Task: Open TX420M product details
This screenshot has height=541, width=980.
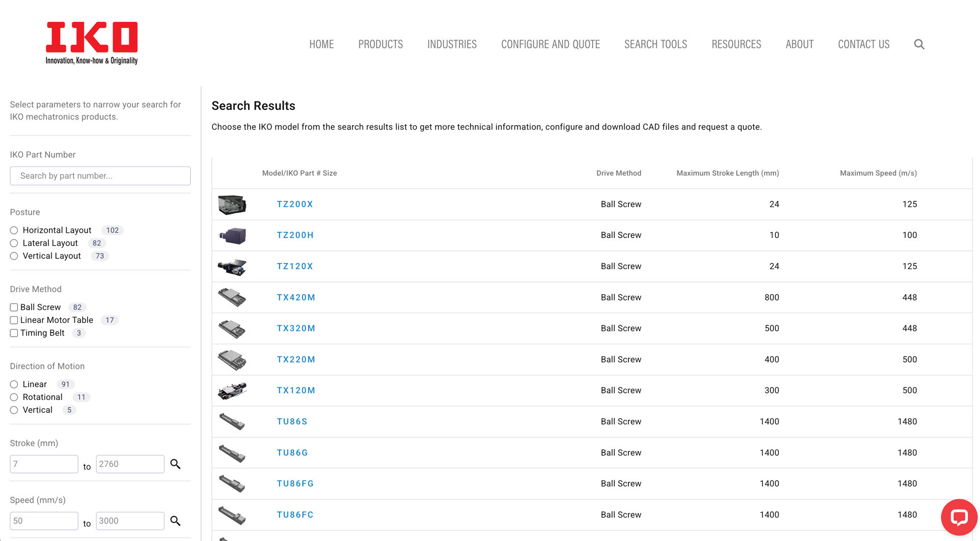Action: (296, 297)
